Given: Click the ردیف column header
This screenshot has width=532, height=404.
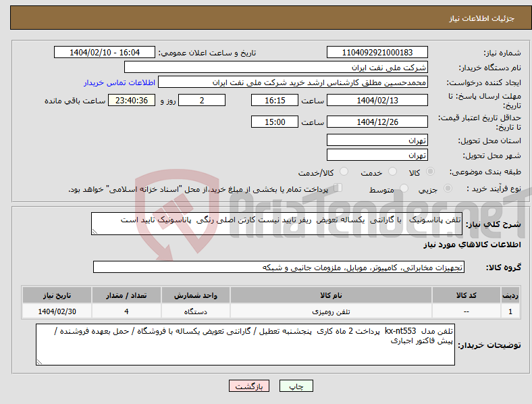Looking at the screenshot, I should 510,295.
